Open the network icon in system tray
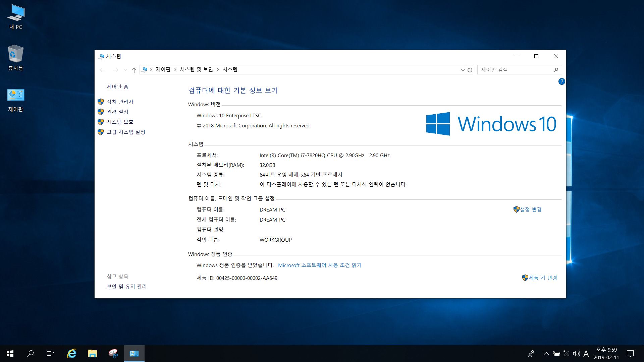644x362 pixels. [566, 354]
